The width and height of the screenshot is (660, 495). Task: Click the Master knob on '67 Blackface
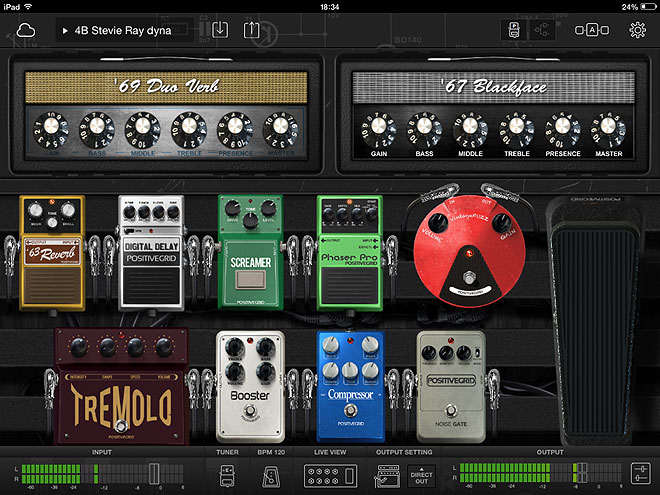click(x=608, y=130)
